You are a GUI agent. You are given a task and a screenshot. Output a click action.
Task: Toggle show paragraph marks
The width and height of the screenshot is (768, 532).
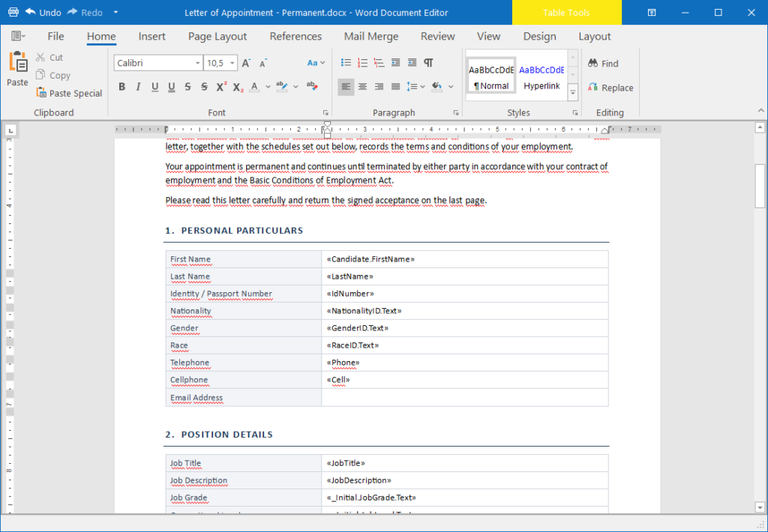click(428, 63)
